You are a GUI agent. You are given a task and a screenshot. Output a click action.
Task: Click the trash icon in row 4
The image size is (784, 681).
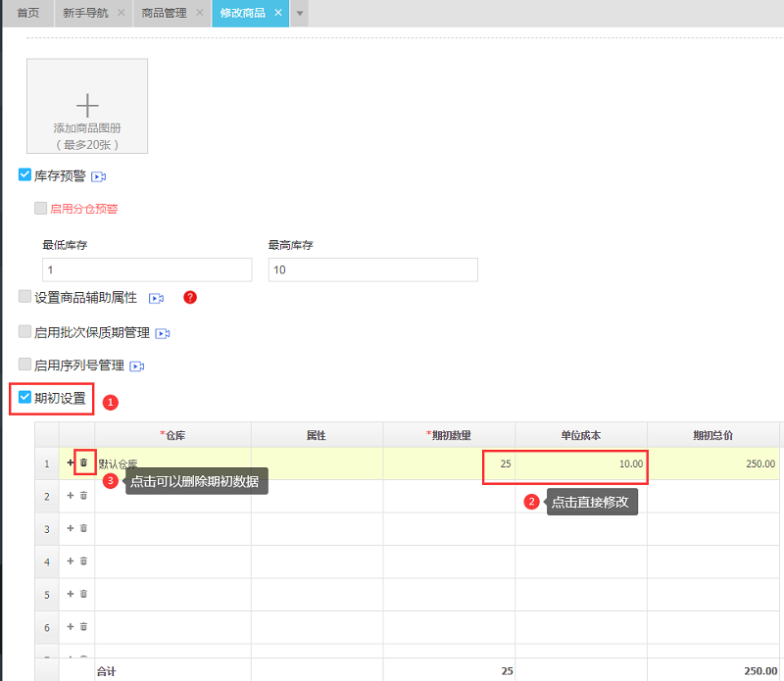point(83,561)
